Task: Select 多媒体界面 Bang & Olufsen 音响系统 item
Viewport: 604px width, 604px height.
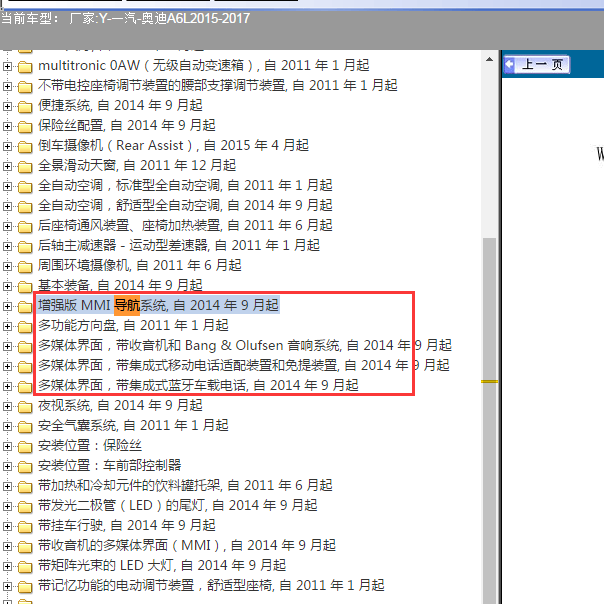Action: pos(245,346)
